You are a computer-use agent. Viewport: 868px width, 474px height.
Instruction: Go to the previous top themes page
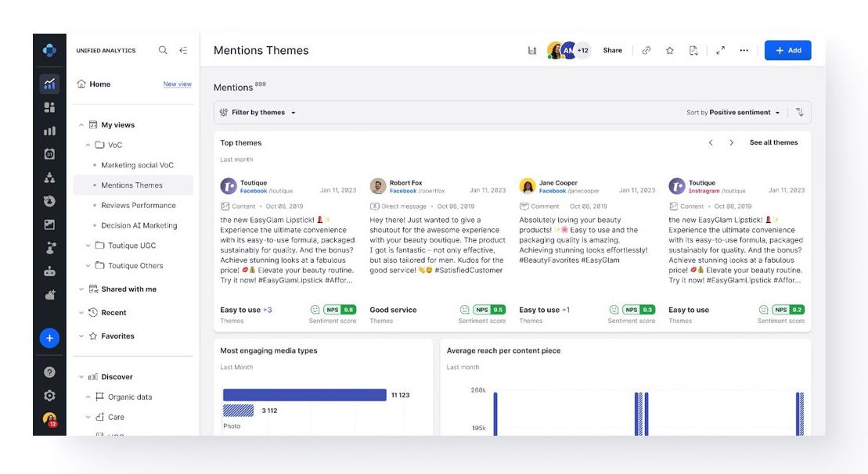[x=711, y=142]
